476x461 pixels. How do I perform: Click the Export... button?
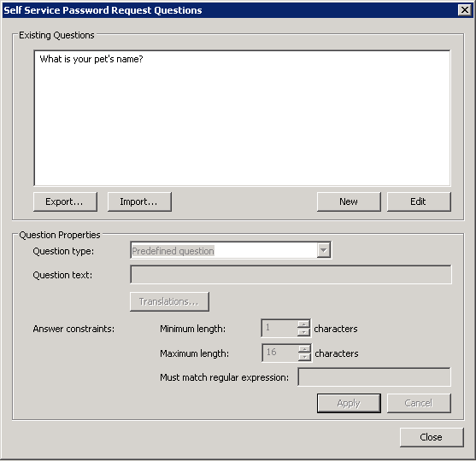pos(65,201)
